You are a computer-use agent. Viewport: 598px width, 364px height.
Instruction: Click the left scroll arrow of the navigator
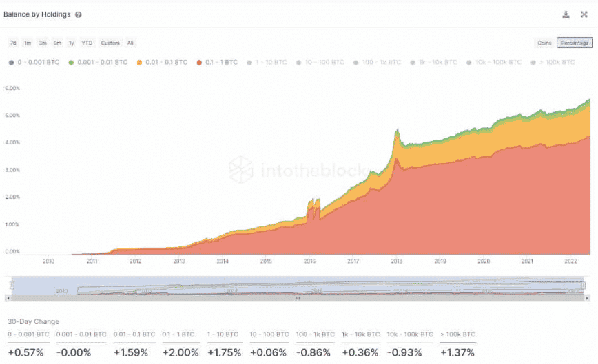tap(8, 298)
